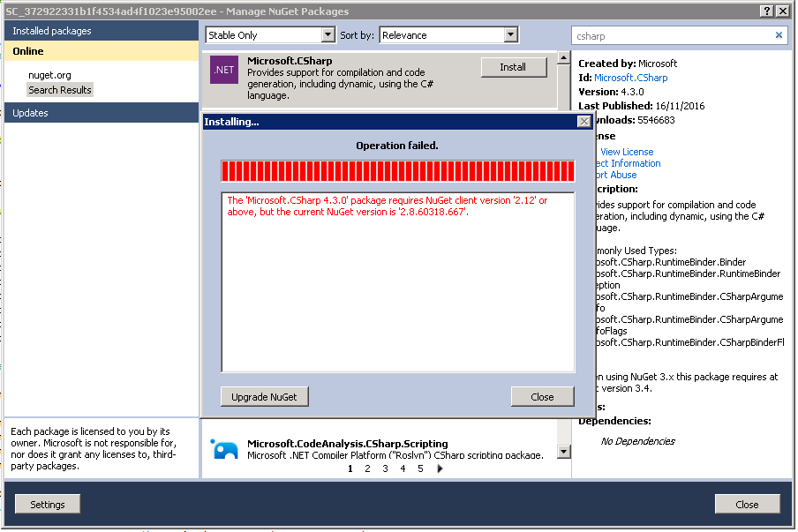Close the Manage NuGet Packages window button
Screen dimensions: 798x532
pos(747,504)
